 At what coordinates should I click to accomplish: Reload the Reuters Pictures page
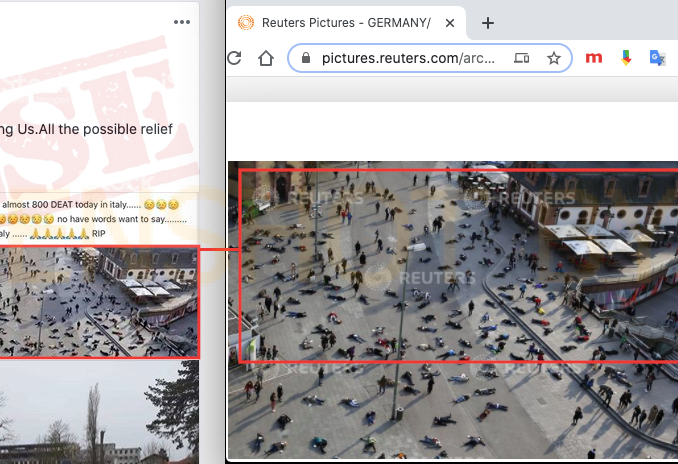(234, 58)
